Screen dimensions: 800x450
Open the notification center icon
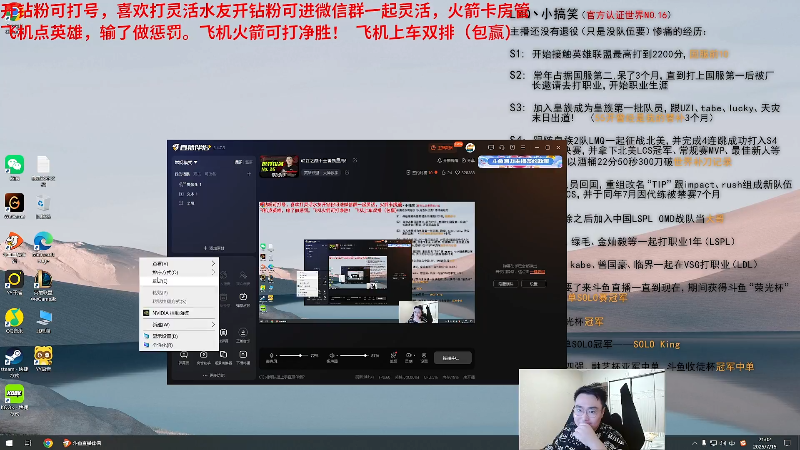(x=788, y=443)
